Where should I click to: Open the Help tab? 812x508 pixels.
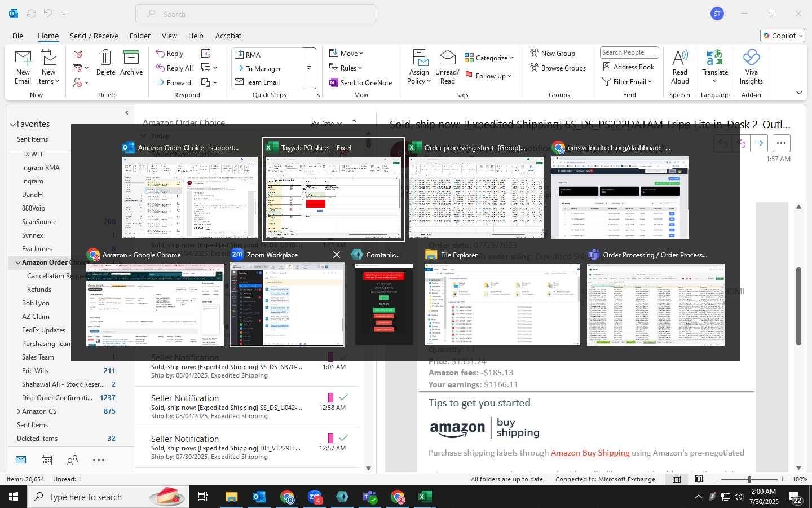tap(196, 36)
